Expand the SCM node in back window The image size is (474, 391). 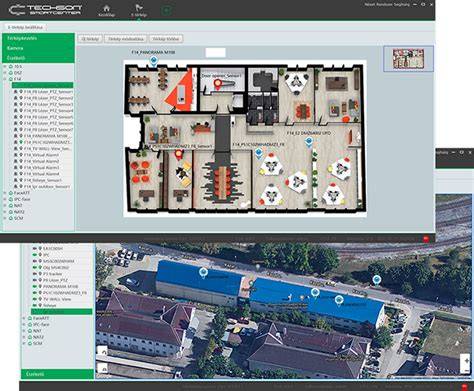(24, 343)
